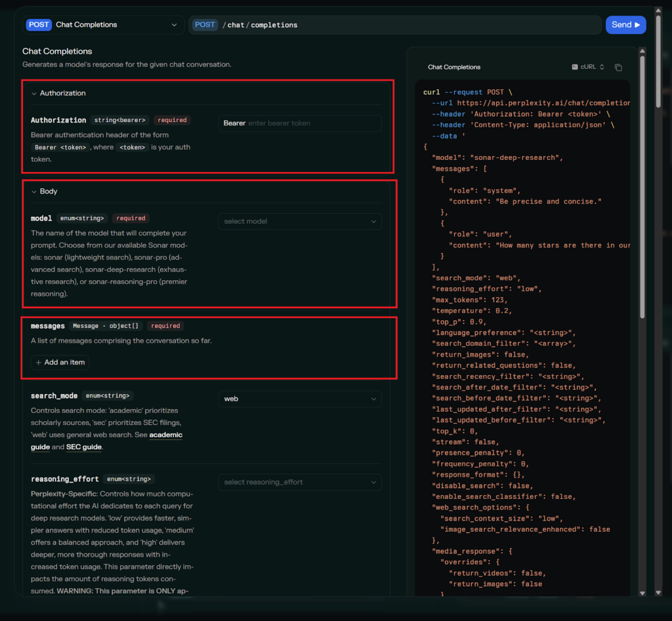The height and width of the screenshot is (621, 672).
Task: Collapse the Authorization section
Action: pyautogui.click(x=34, y=94)
